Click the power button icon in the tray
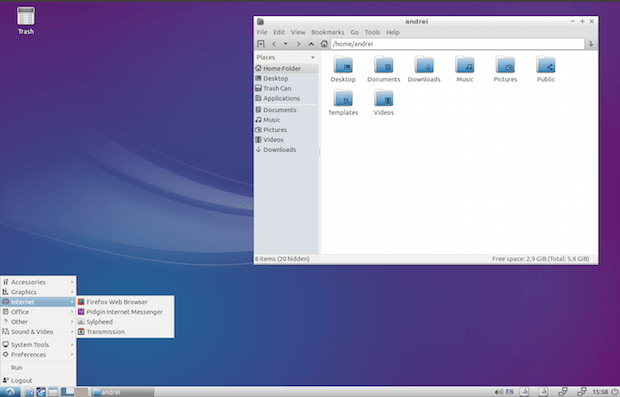Viewport: 620px width, 397px height. tap(615, 392)
